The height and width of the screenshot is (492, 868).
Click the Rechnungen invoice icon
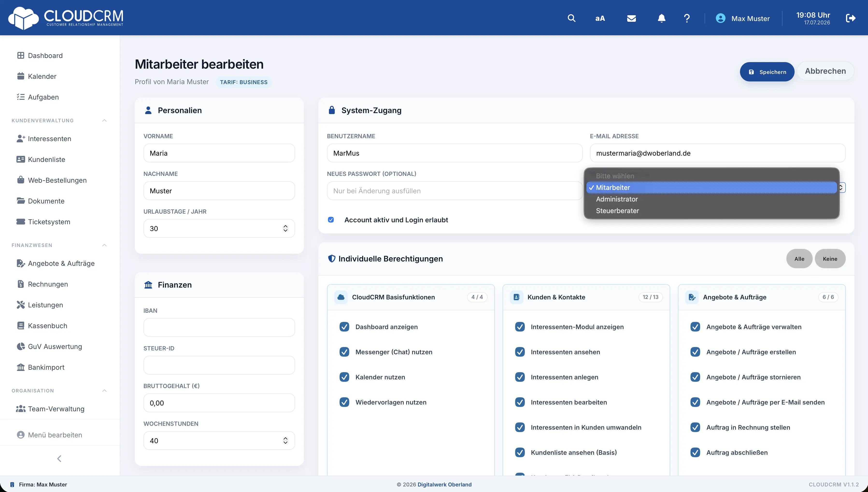tap(21, 284)
